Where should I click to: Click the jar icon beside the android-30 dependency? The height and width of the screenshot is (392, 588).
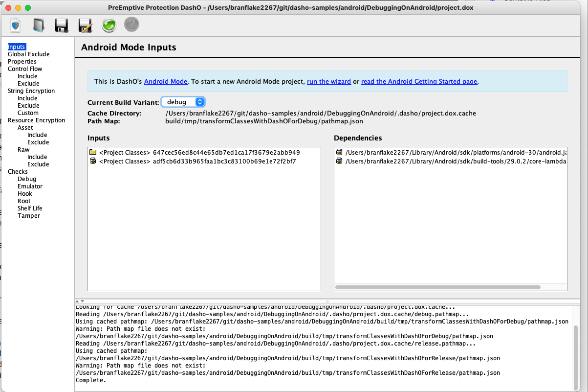339,152
